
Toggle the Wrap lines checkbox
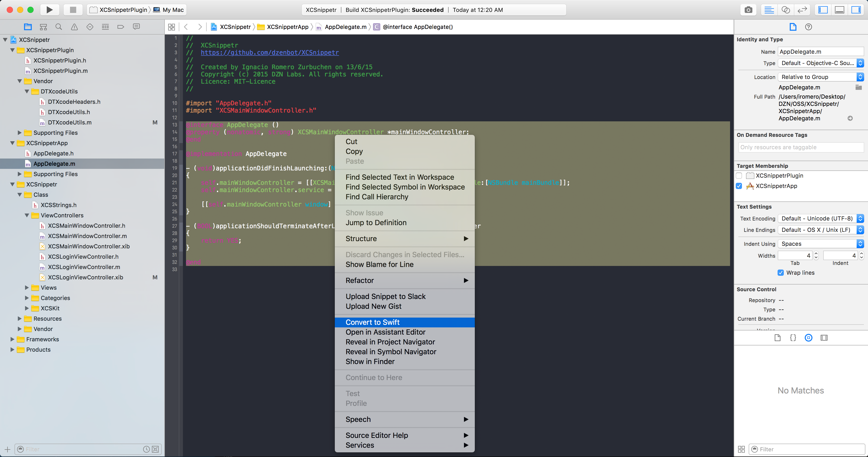(781, 273)
